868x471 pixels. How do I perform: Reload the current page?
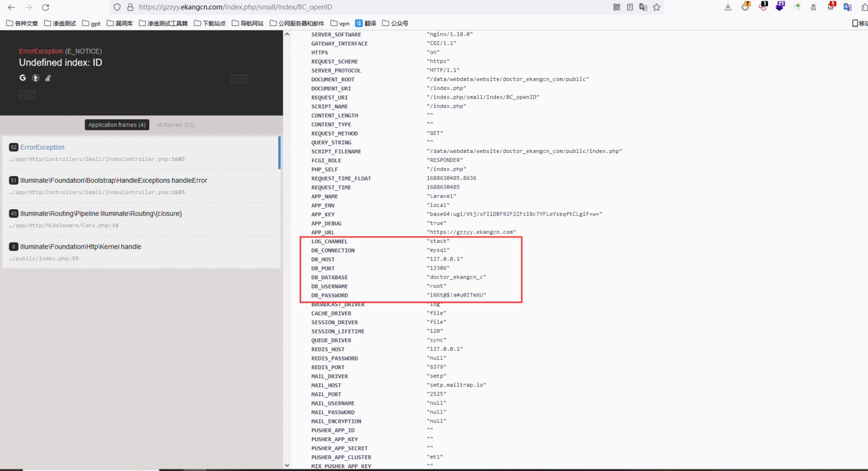tap(46, 7)
